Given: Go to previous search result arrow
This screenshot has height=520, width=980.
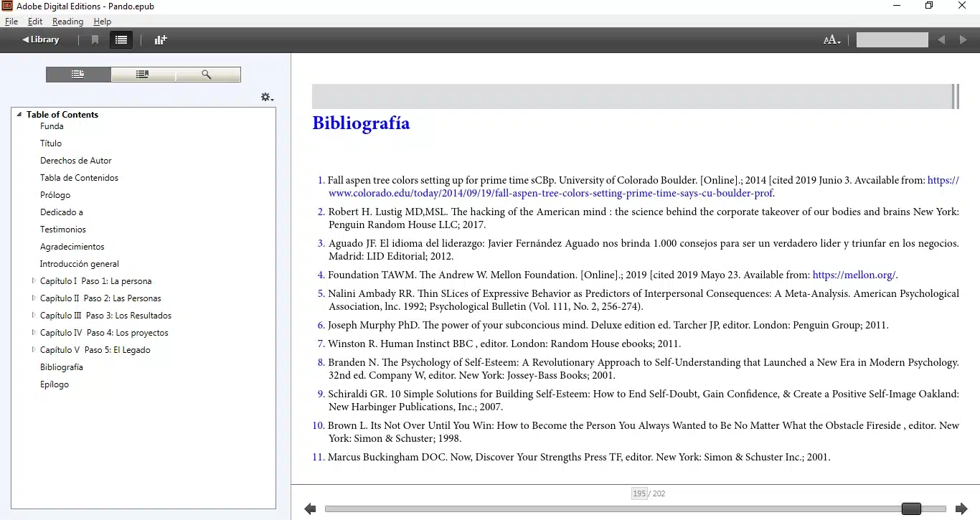Looking at the screenshot, I should (x=941, y=40).
